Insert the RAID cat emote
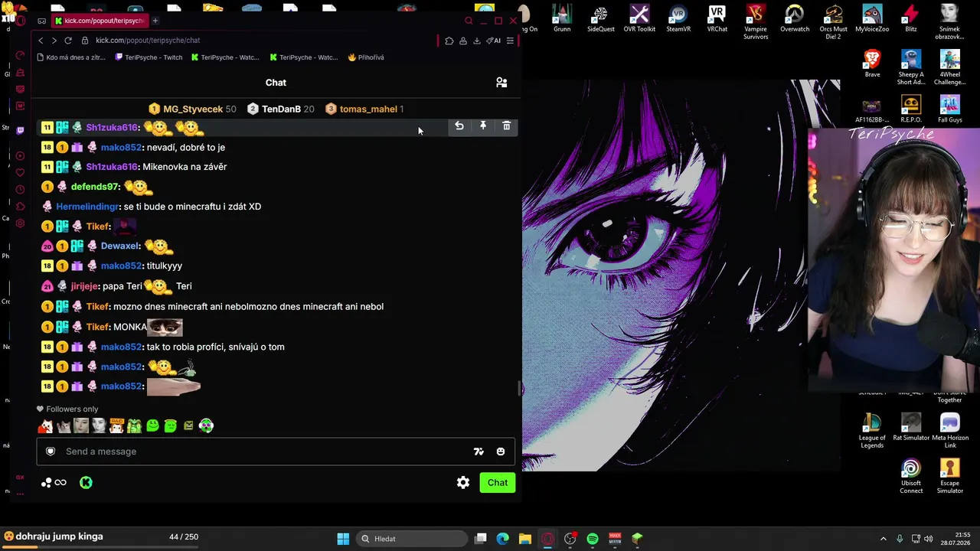 116,425
